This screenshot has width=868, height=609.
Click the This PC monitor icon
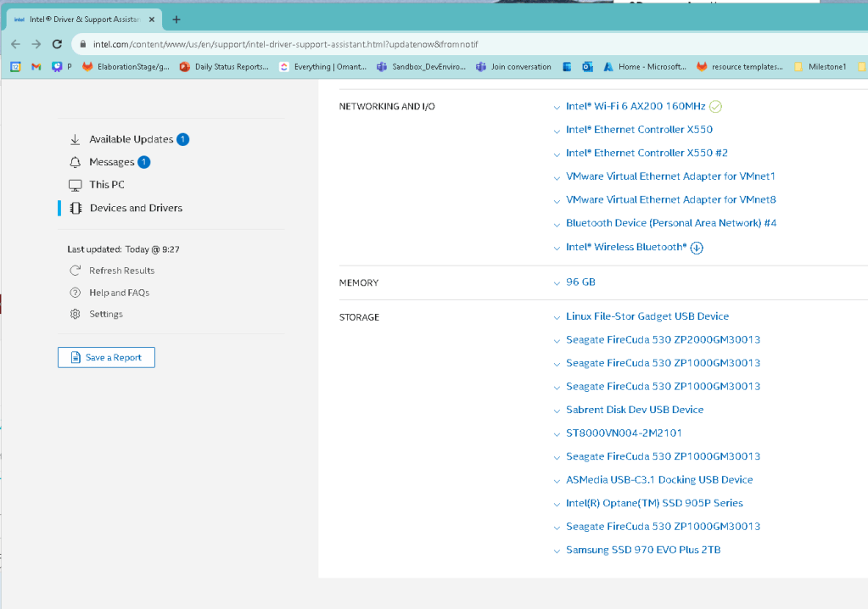pyautogui.click(x=76, y=185)
